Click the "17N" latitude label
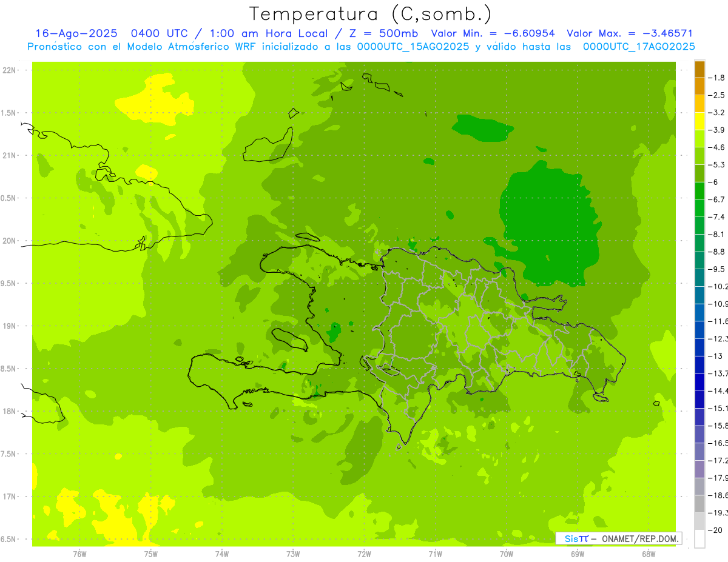 [10, 497]
